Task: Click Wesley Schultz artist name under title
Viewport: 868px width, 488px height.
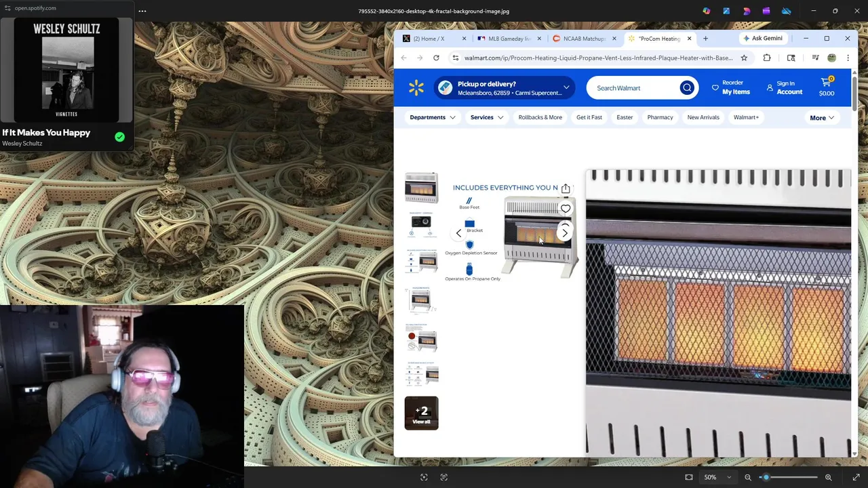Action: [22, 144]
